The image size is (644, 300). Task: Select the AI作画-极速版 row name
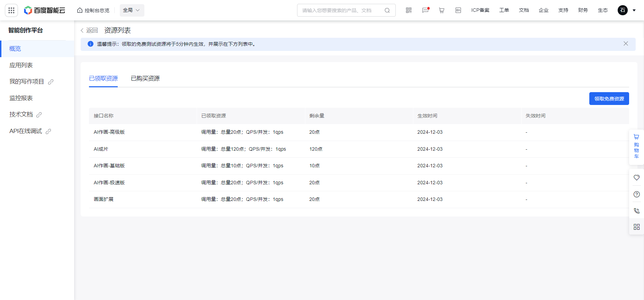click(x=109, y=183)
